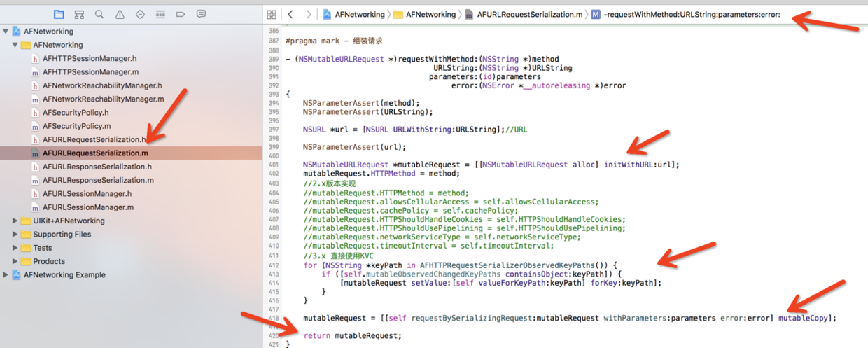Image resolution: width=868 pixels, height=348 pixels.
Task: Click the NSURL URLWithString line
Action: tap(415, 130)
